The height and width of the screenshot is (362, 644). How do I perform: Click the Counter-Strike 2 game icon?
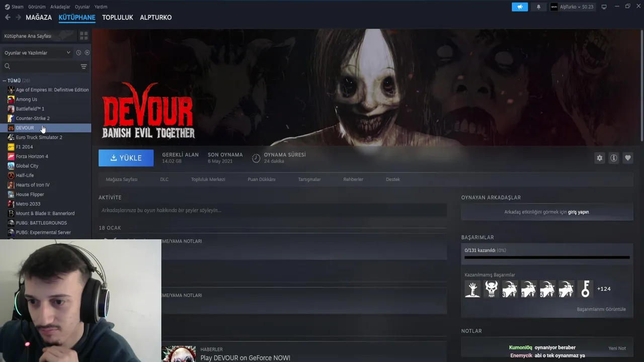[x=11, y=118]
